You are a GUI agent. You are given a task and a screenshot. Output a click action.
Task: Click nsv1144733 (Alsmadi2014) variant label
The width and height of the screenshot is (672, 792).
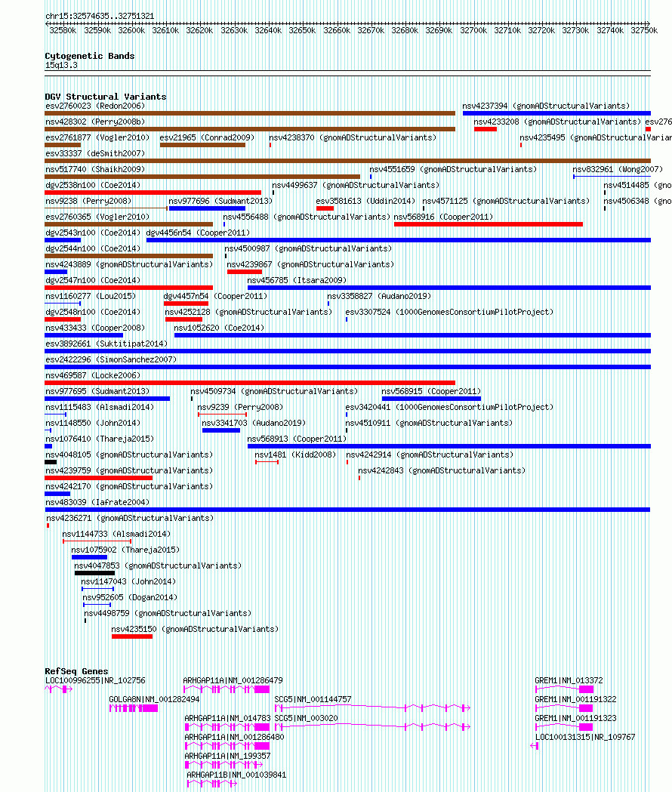click(116, 534)
